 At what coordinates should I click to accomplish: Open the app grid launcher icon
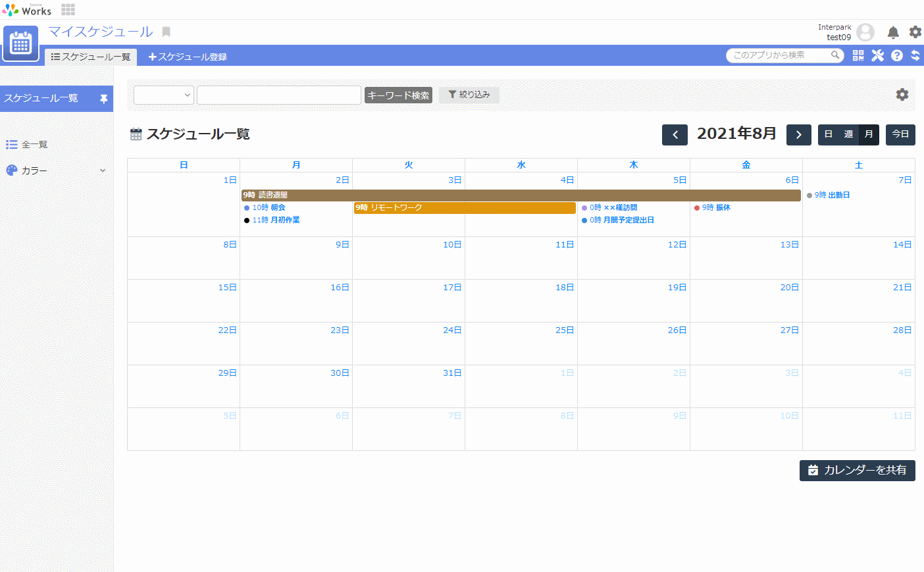68,10
